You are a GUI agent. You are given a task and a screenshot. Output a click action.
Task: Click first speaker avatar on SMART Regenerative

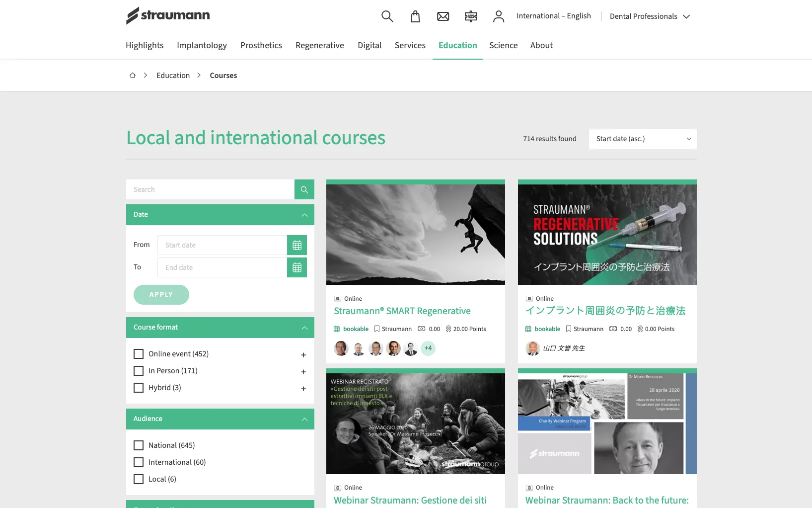(341, 348)
